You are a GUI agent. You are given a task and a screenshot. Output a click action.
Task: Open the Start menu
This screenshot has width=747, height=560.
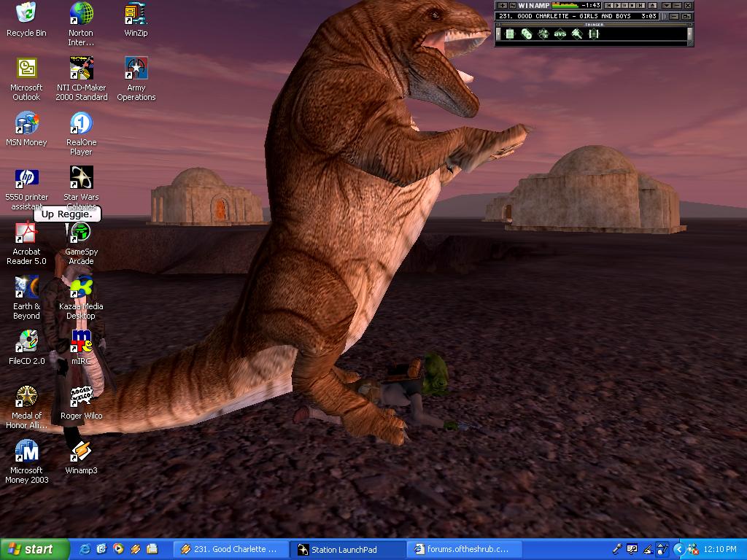pyautogui.click(x=29, y=549)
